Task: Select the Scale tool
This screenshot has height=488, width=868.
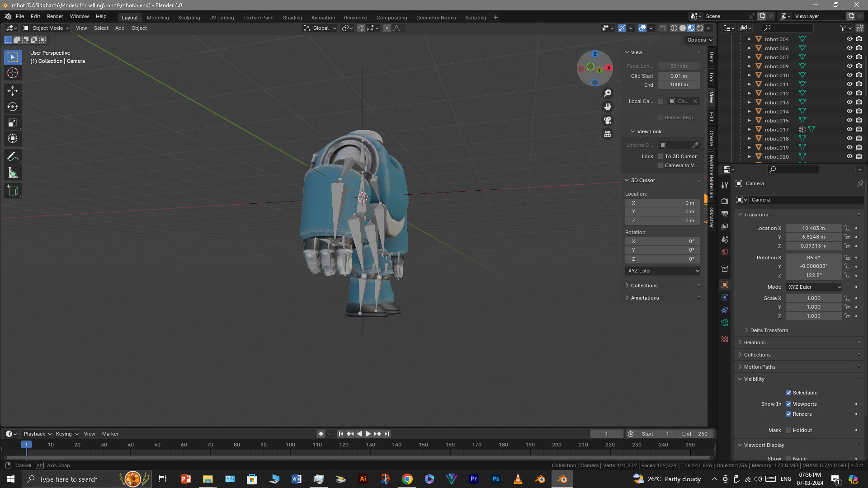Action: [13, 122]
